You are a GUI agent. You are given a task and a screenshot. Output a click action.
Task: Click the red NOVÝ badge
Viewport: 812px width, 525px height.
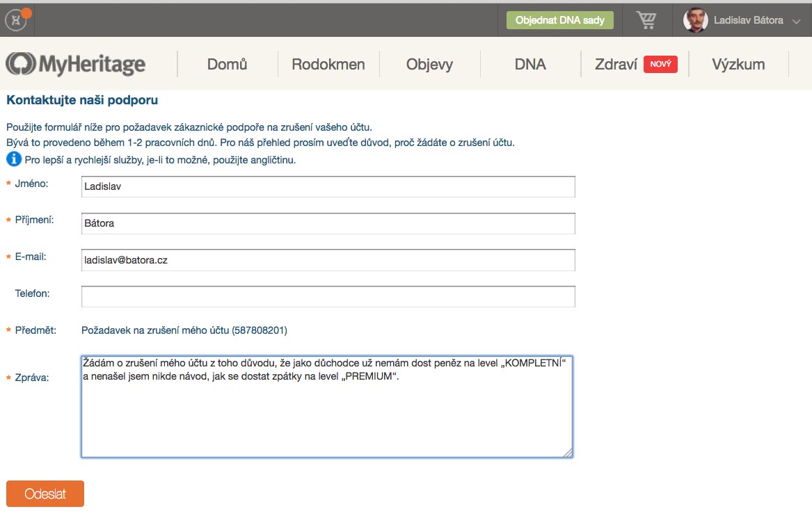pyautogui.click(x=660, y=64)
